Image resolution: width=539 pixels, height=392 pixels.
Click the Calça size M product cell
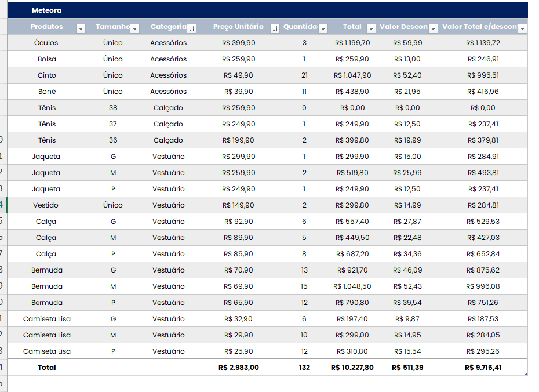coord(47,238)
